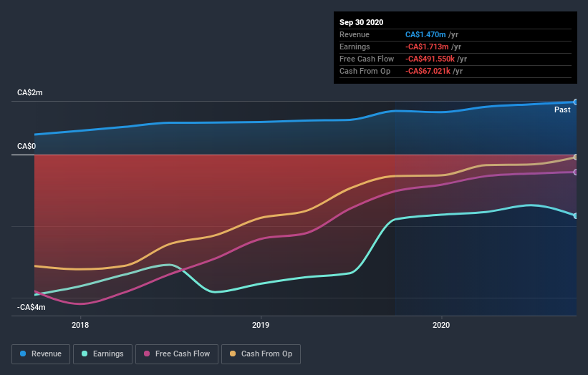The width and height of the screenshot is (588, 375).
Task: Toggle the Earnings legend button
Action: click(x=102, y=354)
